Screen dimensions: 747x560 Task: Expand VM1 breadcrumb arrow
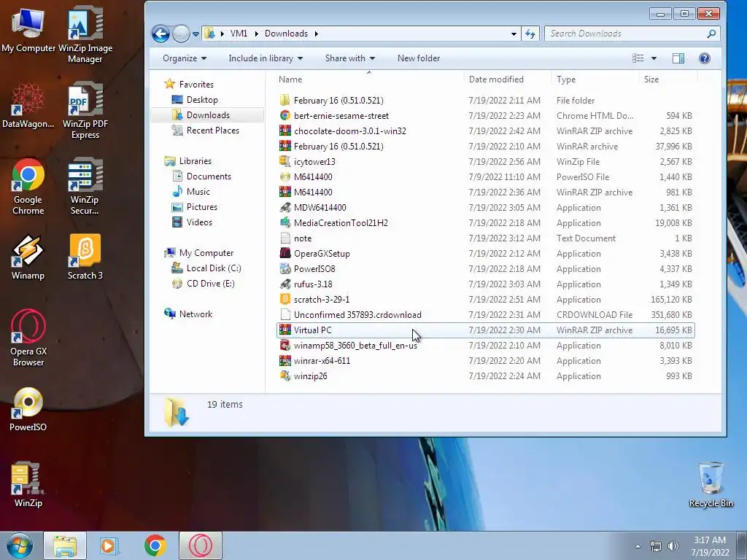click(x=256, y=34)
